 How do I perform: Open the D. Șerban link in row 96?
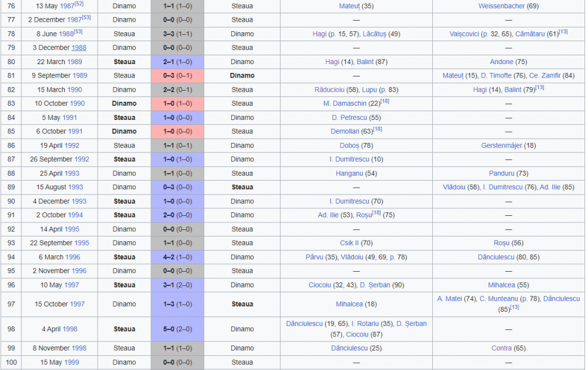pyautogui.click(x=375, y=285)
